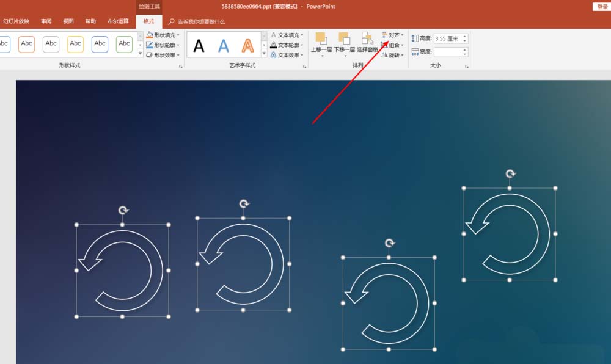Click the 宽度 width input field
Viewport: 611px width, 364px height.
[448, 52]
